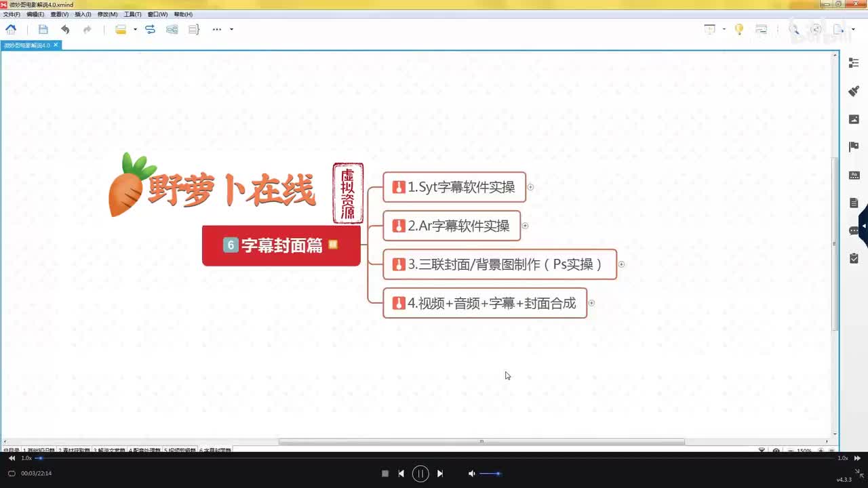
Task: Expand the 3.三联封面 branch
Action: pos(622,264)
